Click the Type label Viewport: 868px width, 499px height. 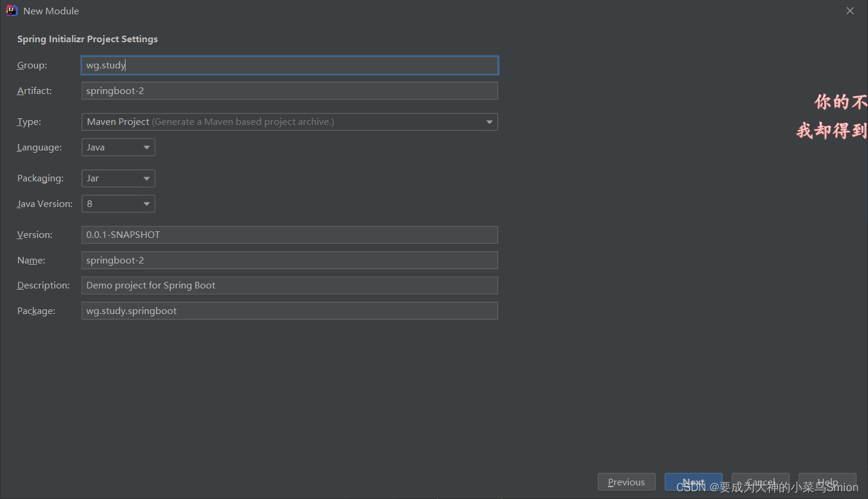(x=29, y=122)
